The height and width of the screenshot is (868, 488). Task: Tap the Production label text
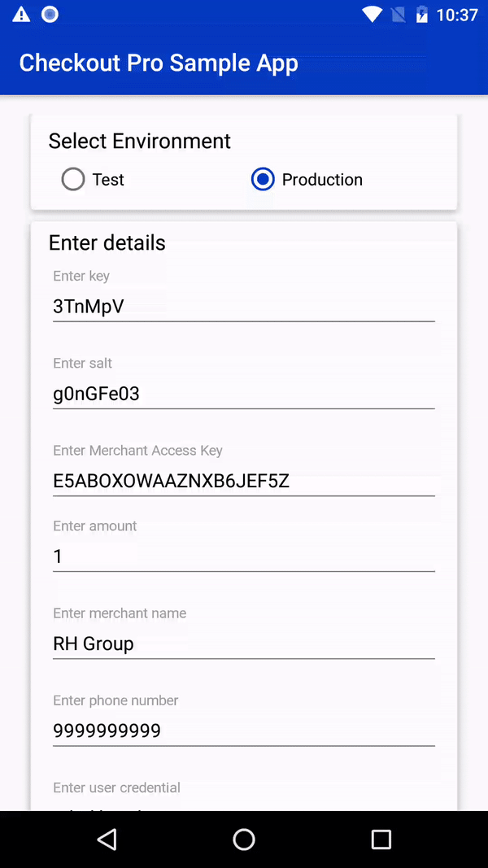click(x=322, y=179)
